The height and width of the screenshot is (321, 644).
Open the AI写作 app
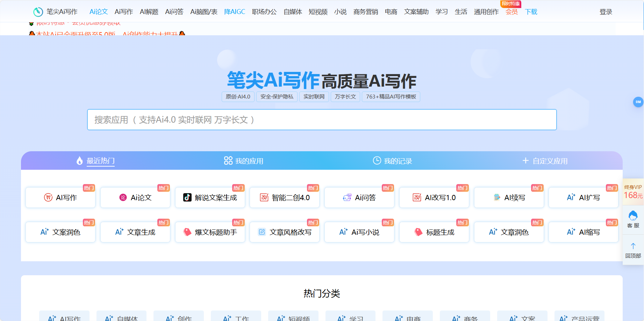[60, 197]
